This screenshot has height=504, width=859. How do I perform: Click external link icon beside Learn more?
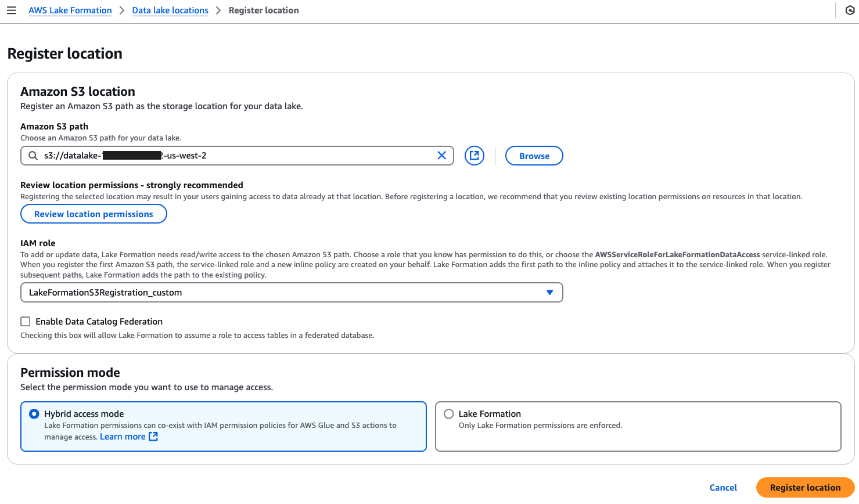point(153,437)
